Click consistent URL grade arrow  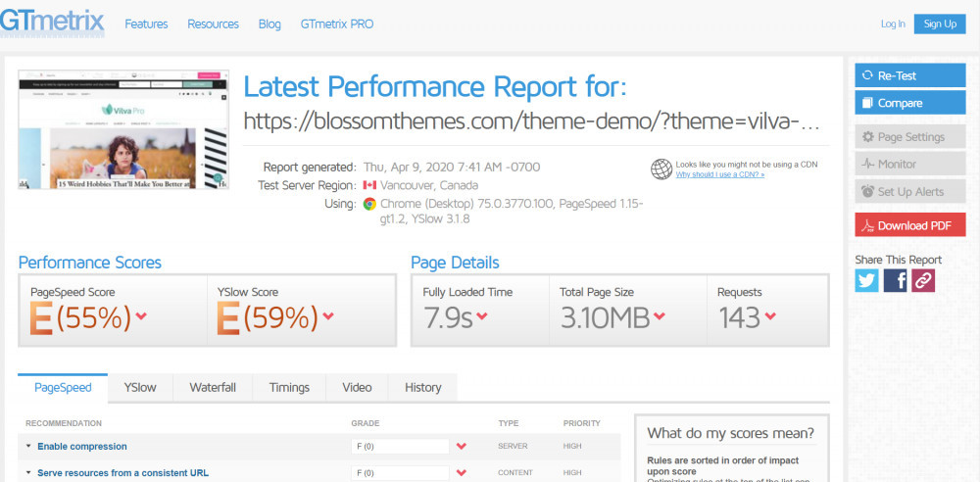click(x=462, y=472)
